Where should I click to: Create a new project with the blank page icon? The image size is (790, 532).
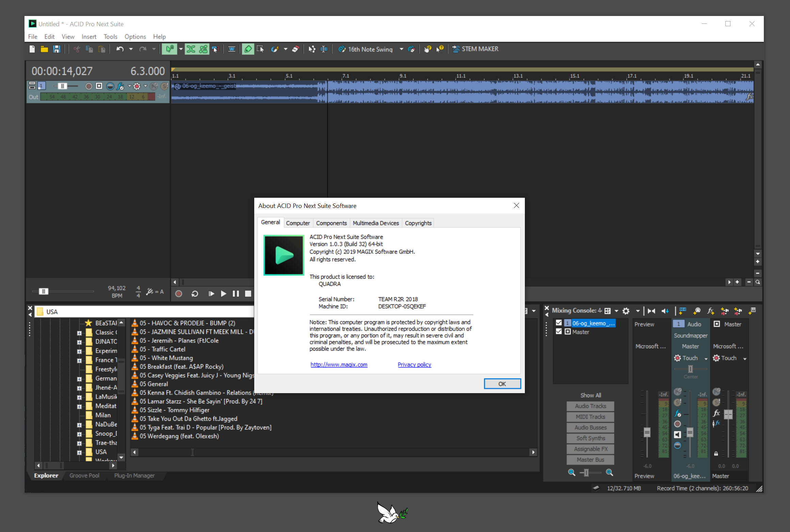(32, 49)
